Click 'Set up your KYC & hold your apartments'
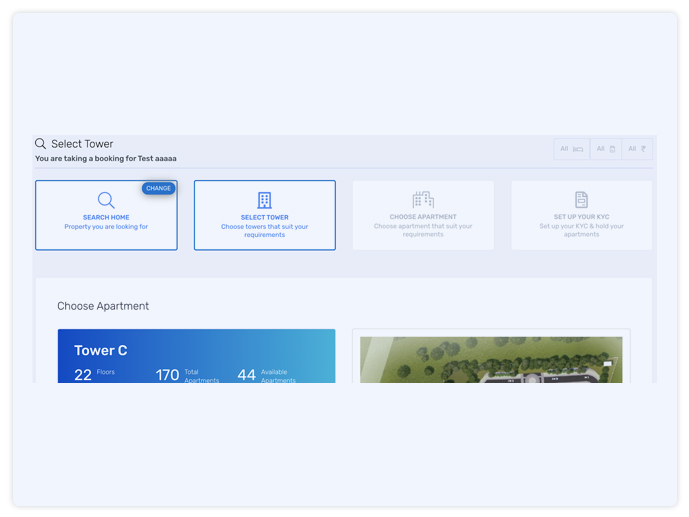 pos(581,230)
